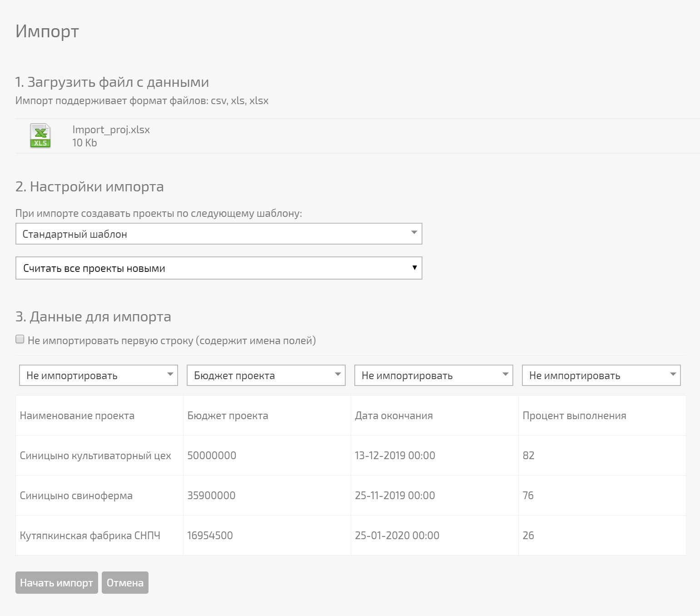Click the supported formats note 'csv, xls, xlsx'

tap(239, 101)
